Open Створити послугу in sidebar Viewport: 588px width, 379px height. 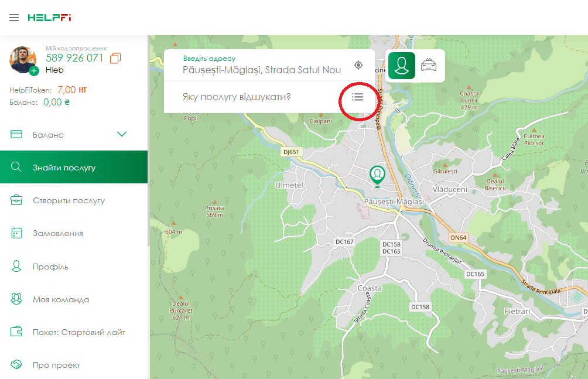point(69,200)
